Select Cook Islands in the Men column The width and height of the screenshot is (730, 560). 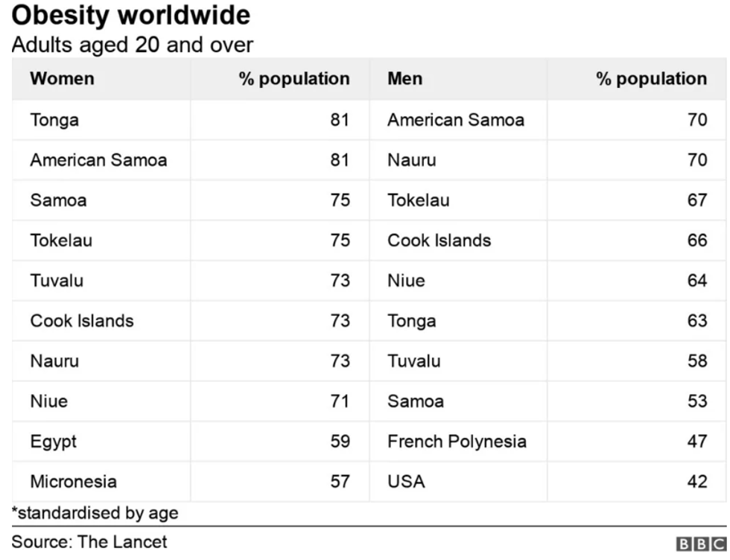click(439, 241)
